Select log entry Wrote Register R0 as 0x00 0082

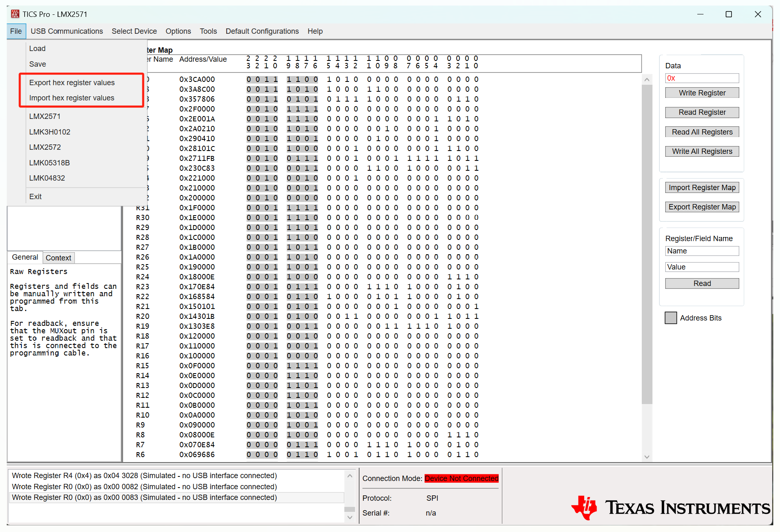[x=144, y=487]
